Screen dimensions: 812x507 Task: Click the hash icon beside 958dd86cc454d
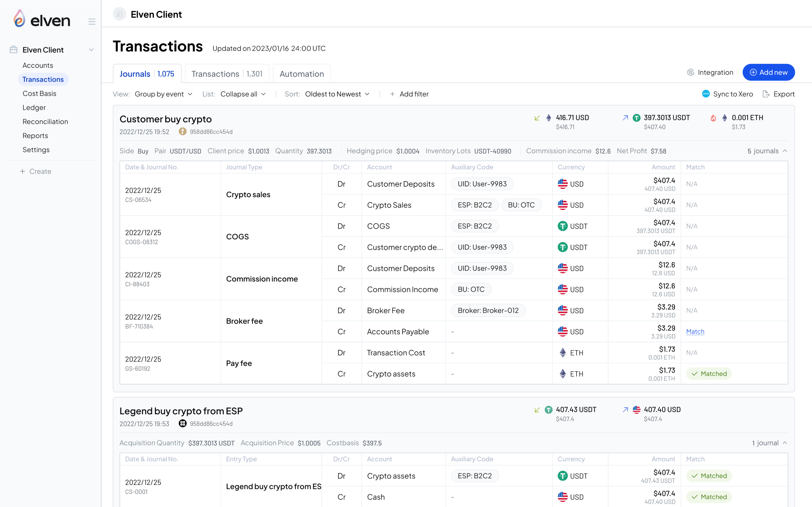tap(182, 132)
